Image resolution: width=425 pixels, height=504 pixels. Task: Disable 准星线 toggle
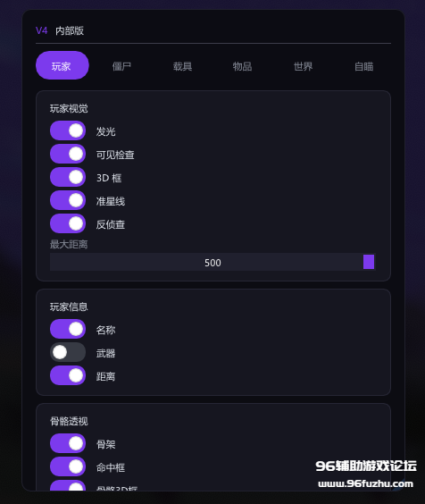point(68,200)
